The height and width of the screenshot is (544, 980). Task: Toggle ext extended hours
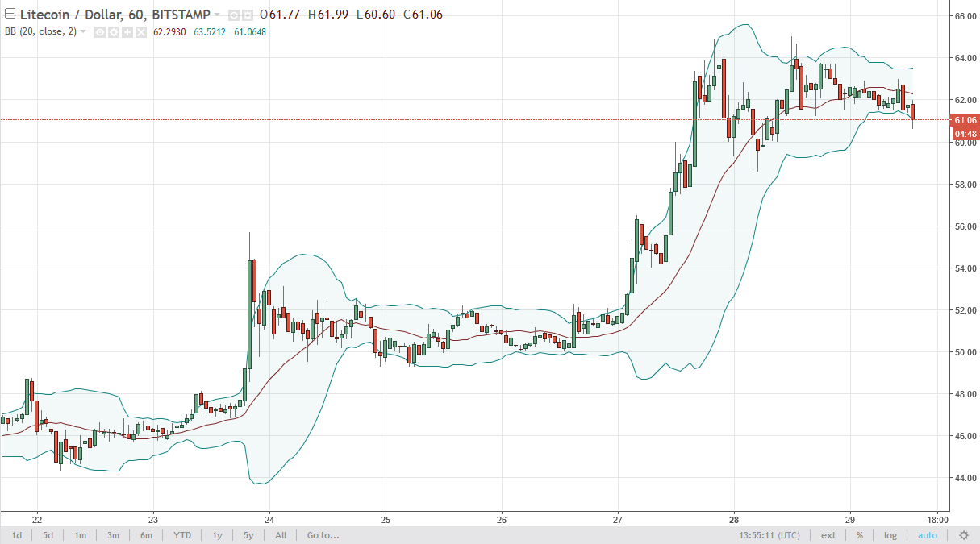(828, 535)
